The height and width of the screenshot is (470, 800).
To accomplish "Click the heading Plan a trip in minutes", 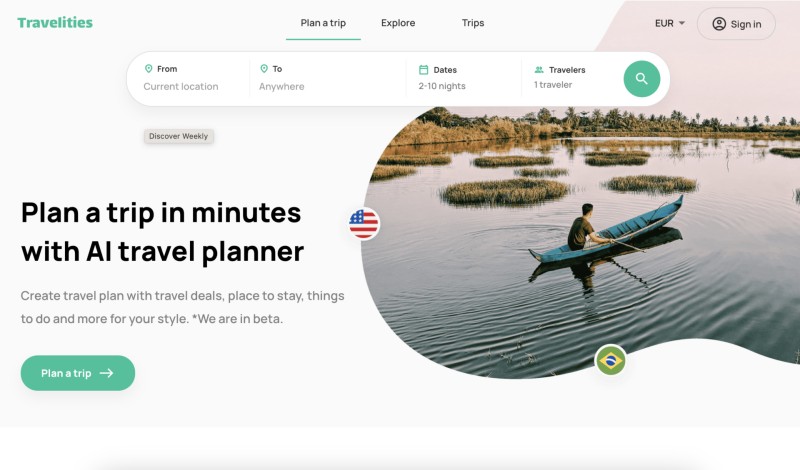I will (x=161, y=213).
